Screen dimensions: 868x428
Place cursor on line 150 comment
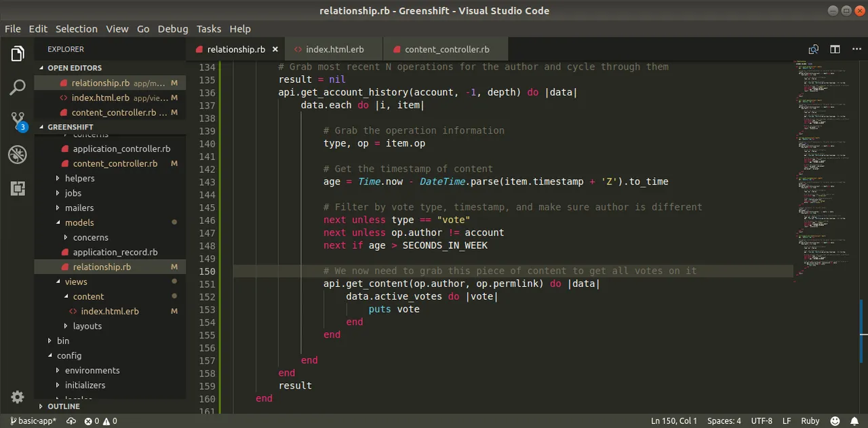click(x=510, y=271)
